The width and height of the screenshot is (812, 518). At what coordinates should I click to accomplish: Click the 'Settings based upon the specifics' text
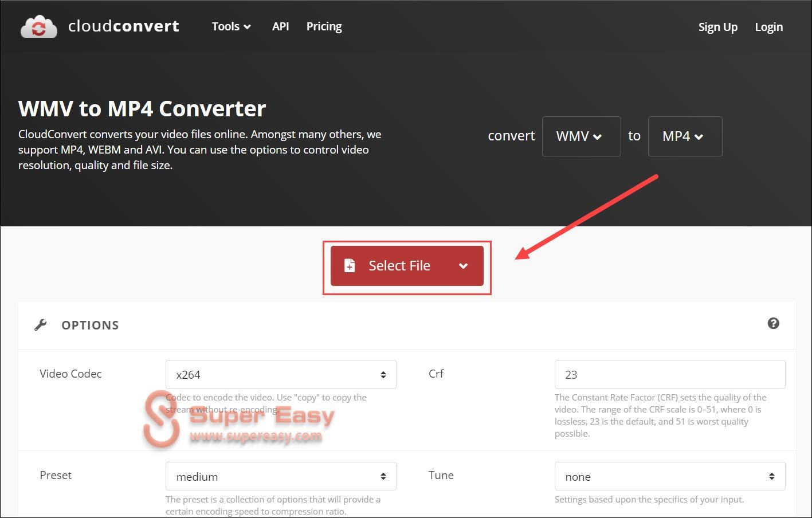pyautogui.click(x=649, y=500)
